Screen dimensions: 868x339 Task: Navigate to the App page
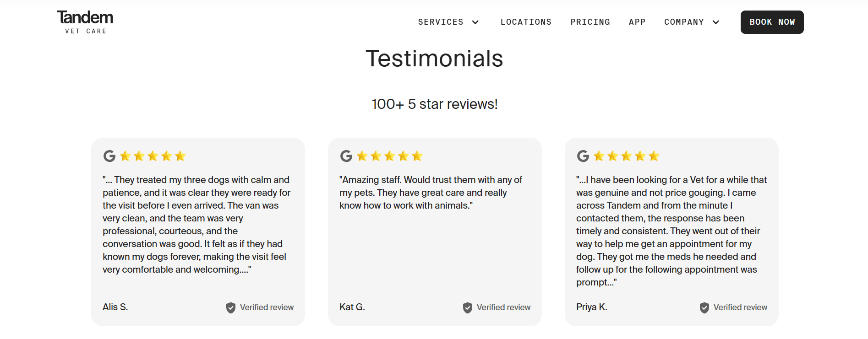(x=637, y=22)
